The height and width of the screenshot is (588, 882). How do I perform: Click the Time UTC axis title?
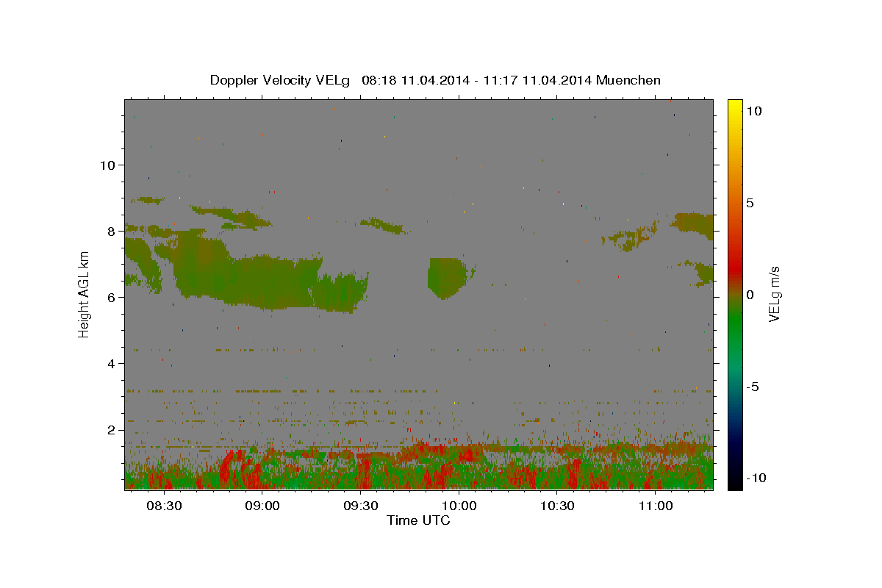[418, 520]
